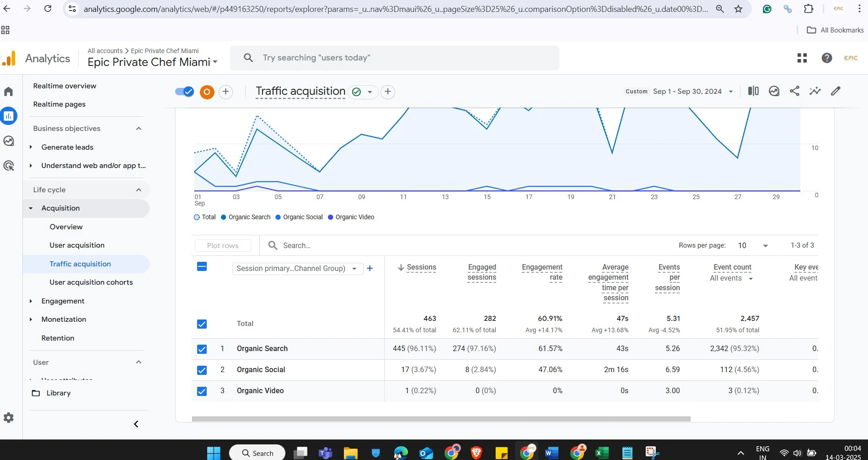Click the share report icon

click(794, 91)
